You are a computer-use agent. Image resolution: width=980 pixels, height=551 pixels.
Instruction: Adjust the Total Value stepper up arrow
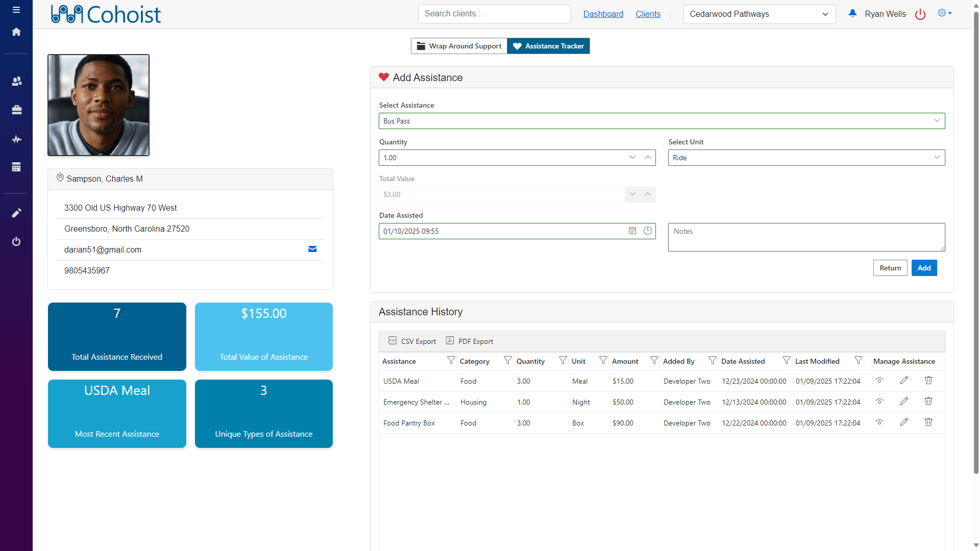(648, 194)
